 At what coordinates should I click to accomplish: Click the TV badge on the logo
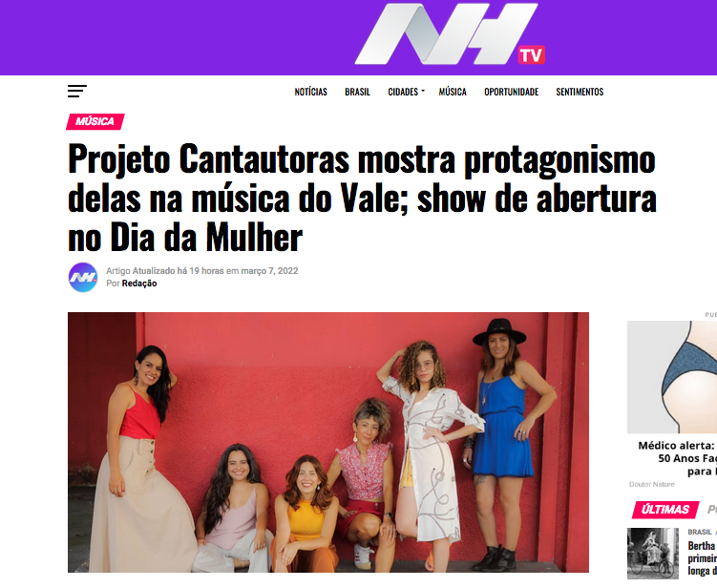pyautogui.click(x=531, y=54)
